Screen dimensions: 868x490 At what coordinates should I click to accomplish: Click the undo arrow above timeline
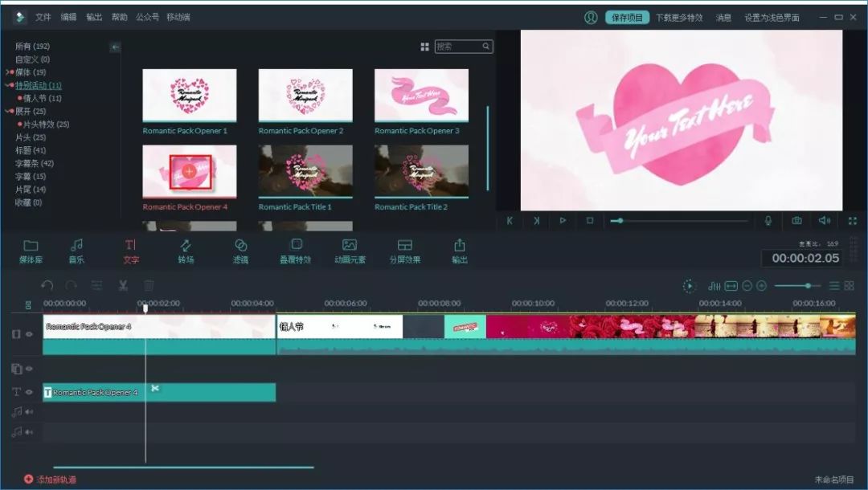pyautogui.click(x=47, y=285)
